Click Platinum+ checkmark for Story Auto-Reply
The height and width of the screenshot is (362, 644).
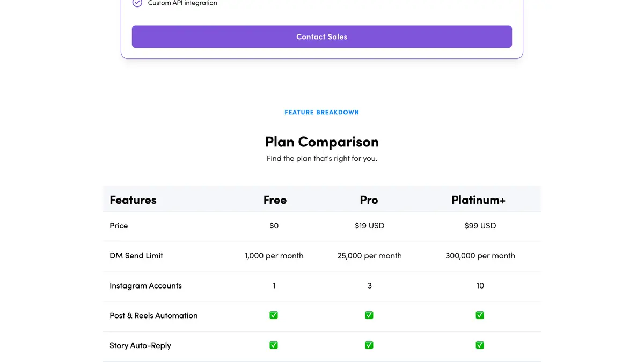point(480,345)
